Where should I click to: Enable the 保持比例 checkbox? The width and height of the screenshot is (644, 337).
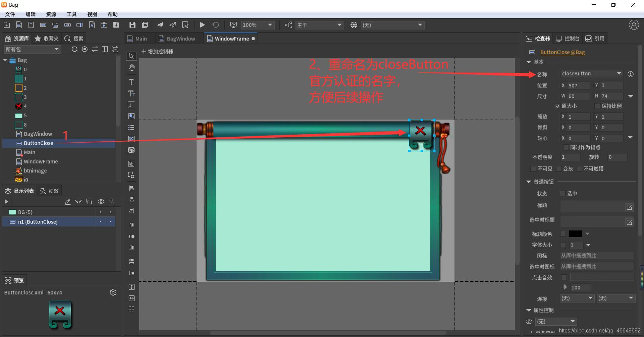point(597,106)
